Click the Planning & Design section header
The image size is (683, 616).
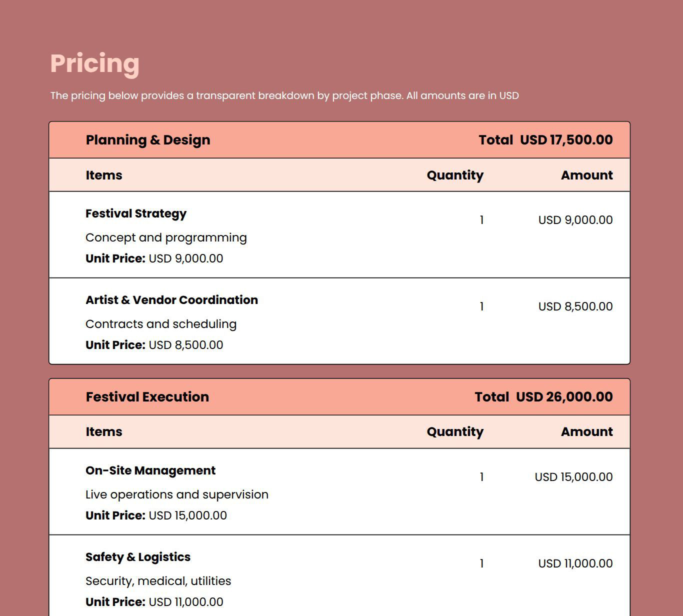147,140
